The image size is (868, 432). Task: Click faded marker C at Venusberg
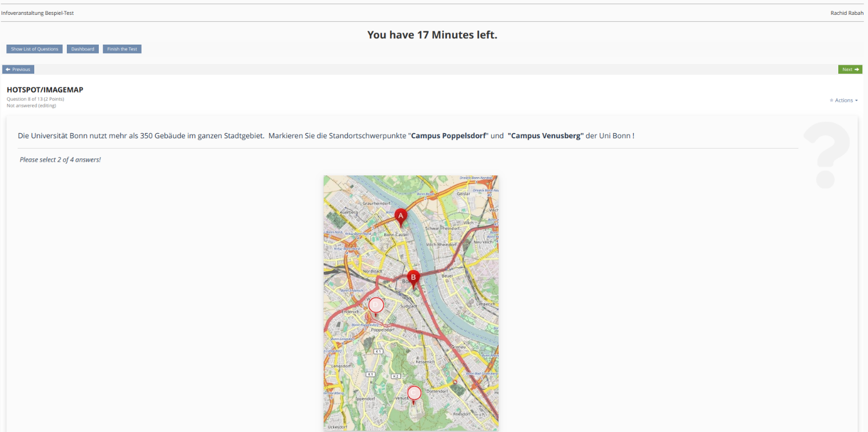pos(414,394)
